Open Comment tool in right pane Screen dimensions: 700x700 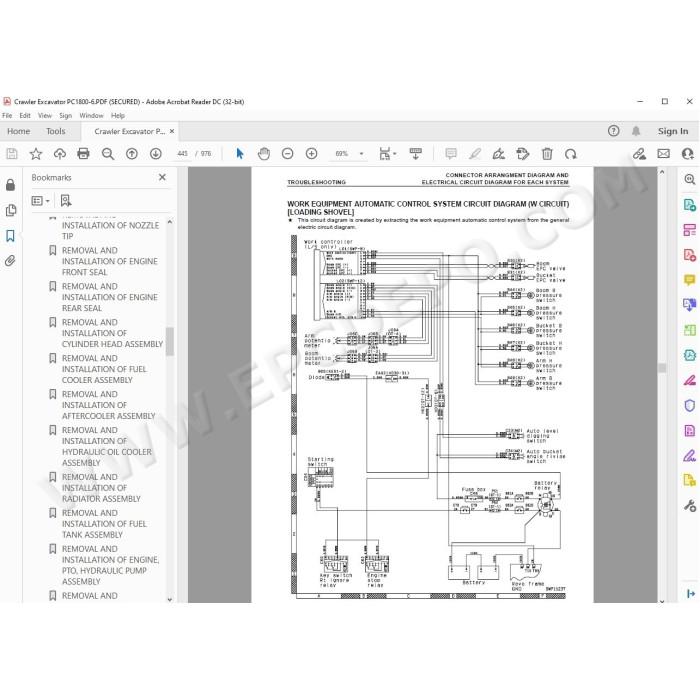pyautogui.click(x=690, y=280)
